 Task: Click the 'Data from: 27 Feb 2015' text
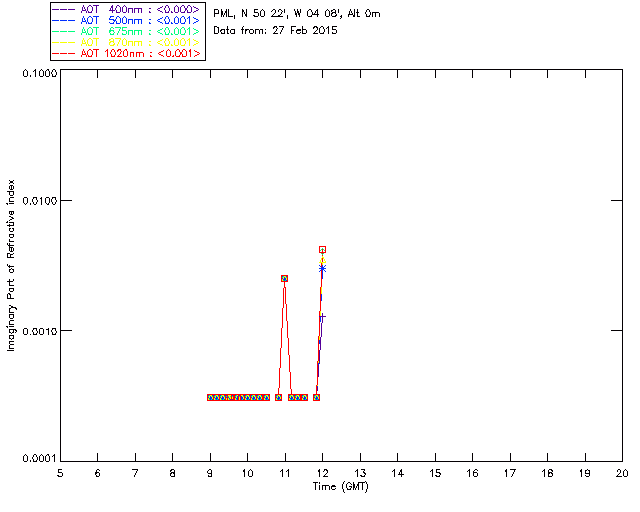click(275, 31)
